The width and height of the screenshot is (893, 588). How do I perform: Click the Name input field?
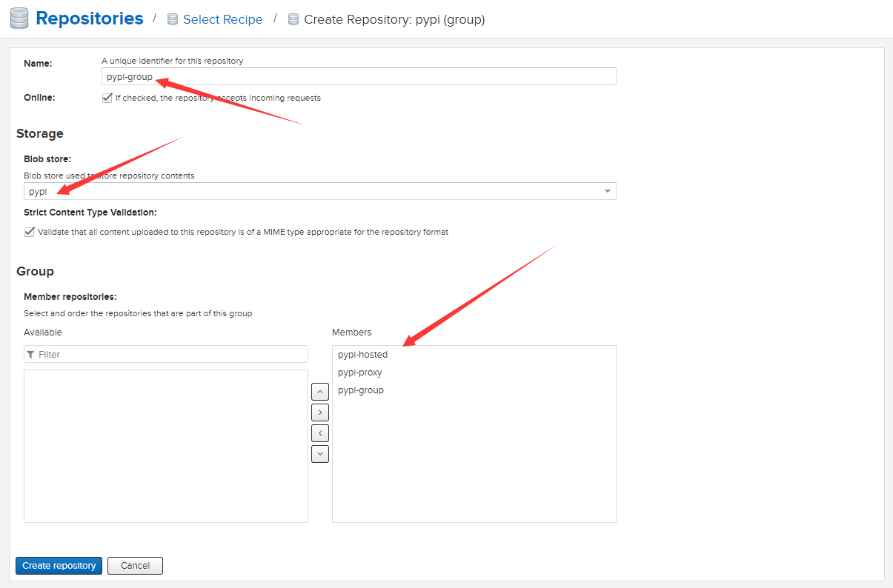(x=359, y=76)
